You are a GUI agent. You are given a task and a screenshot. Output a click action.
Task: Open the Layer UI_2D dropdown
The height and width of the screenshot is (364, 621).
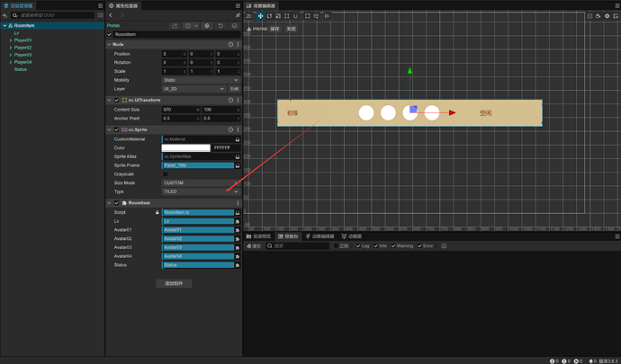click(194, 89)
